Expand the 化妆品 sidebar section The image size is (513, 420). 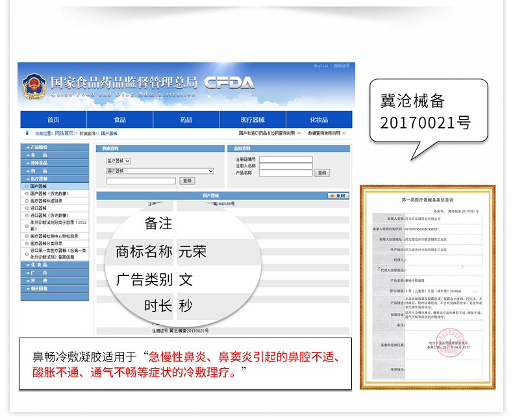click(55, 265)
